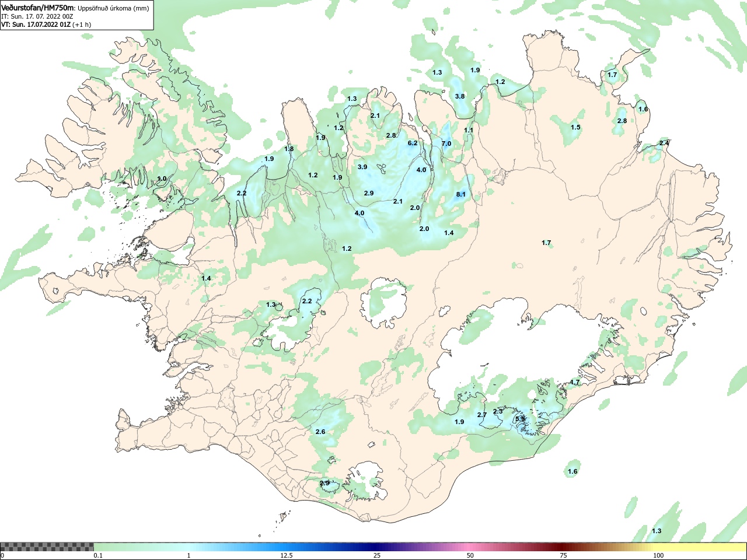Pick the 2.4 value on the map
747x560 pixels.
coord(664,143)
